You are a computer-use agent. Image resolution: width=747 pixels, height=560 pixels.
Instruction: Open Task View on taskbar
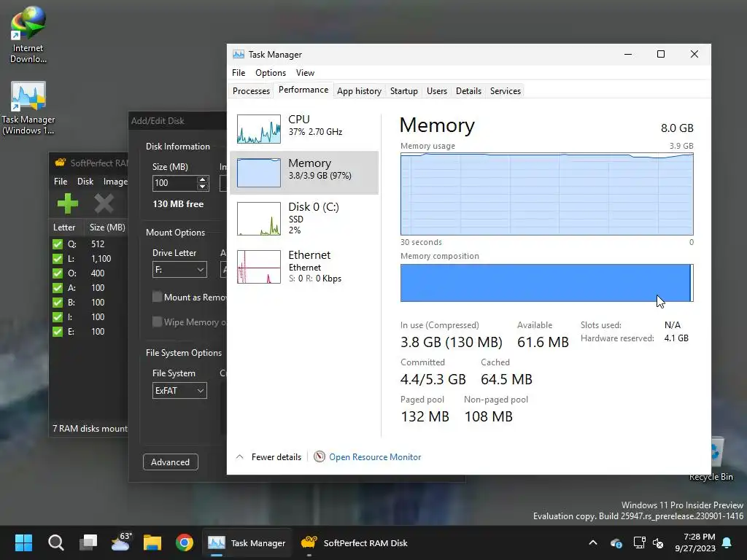point(88,542)
